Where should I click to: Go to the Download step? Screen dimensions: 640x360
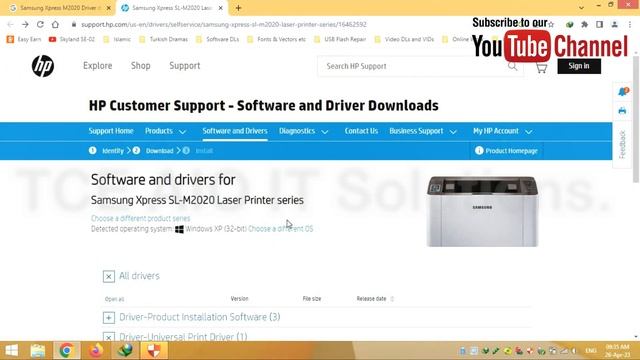pos(160,151)
